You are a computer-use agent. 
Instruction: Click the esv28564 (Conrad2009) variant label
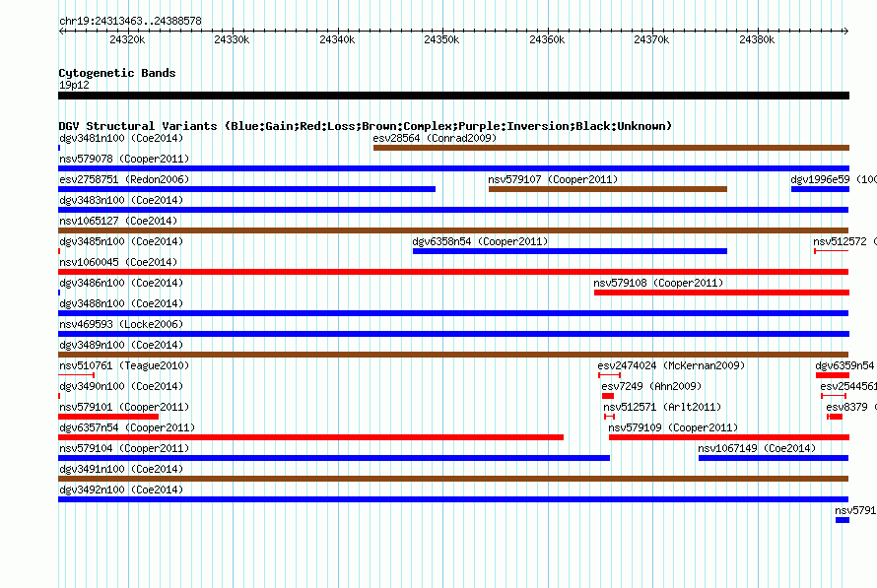435,138
